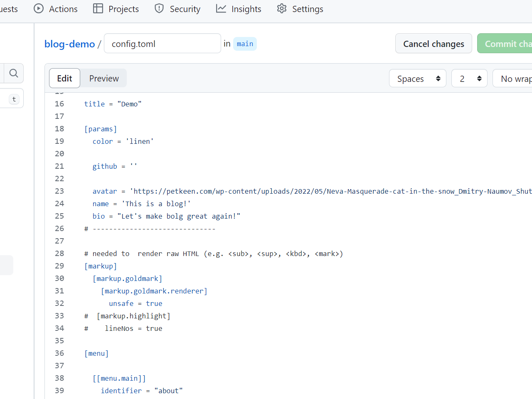Click line number 36

click(59, 353)
